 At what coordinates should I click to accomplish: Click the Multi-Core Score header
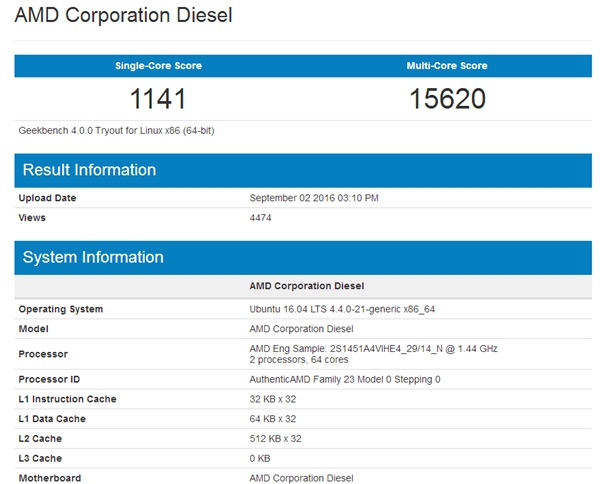click(x=447, y=66)
